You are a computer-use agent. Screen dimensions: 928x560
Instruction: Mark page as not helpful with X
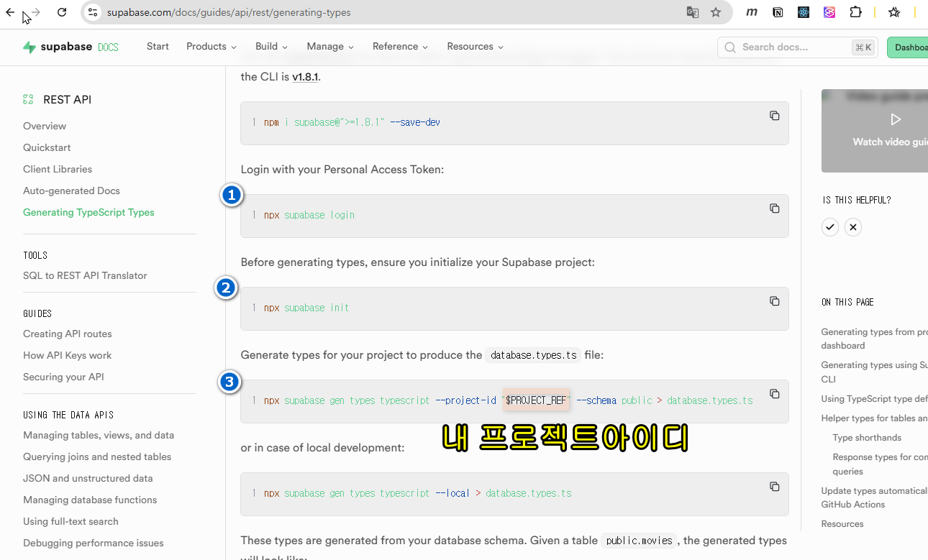tap(853, 227)
